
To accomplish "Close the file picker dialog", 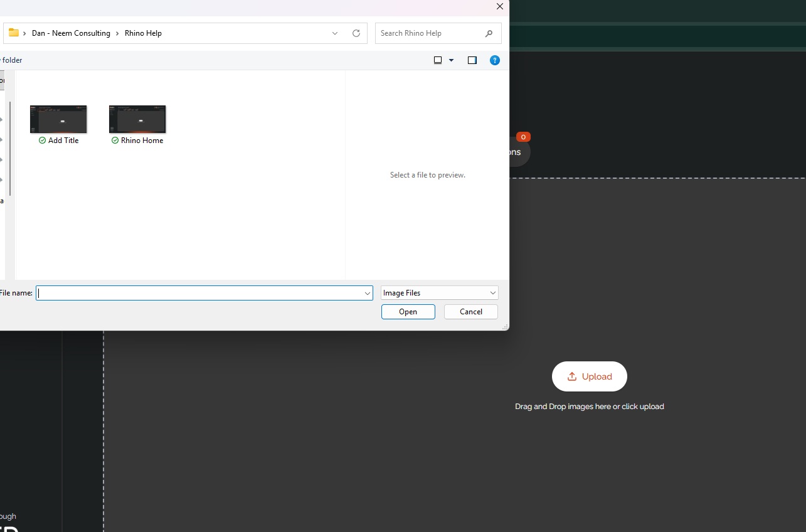I will pyautogui.click(x=500, y=7).
